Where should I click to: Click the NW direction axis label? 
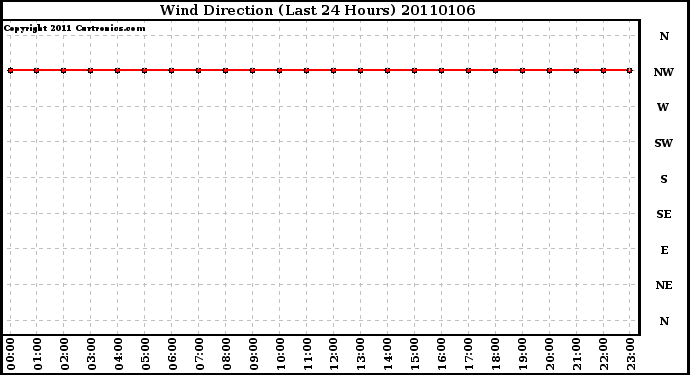click(x=664, y=72)
